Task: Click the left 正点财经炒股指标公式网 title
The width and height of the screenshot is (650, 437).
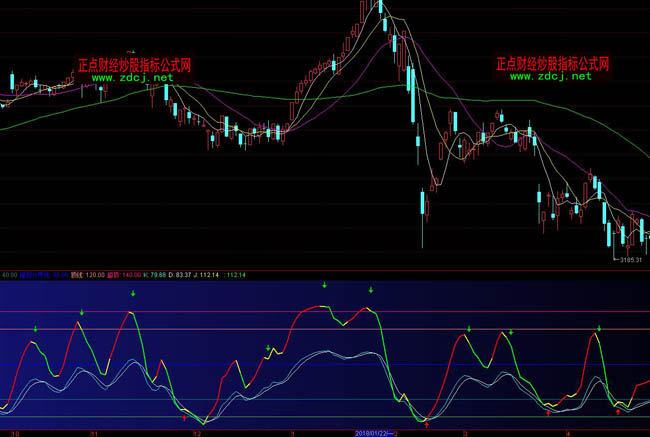Action: point(135,64)
